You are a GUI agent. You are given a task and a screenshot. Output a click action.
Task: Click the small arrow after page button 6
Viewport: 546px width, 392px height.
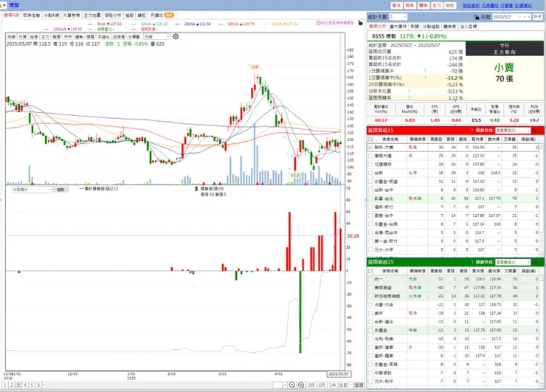coord(44,385)
